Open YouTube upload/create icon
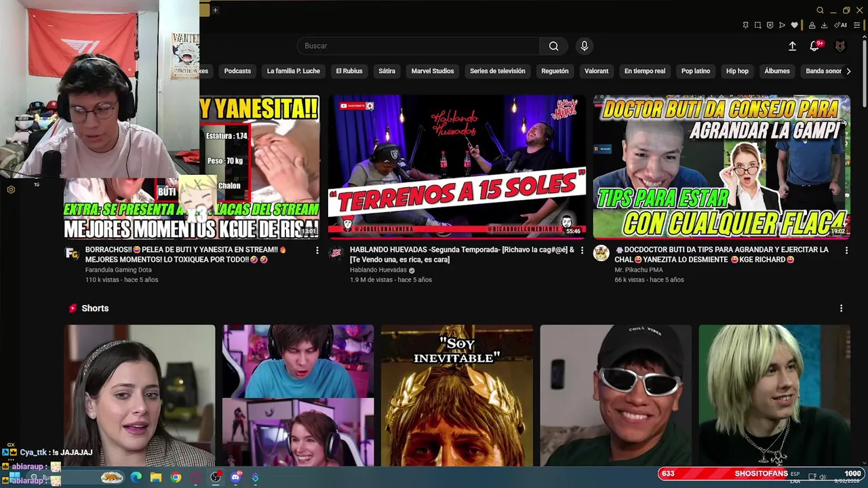This screenshot has height=488, width=868. pos(792,46)
